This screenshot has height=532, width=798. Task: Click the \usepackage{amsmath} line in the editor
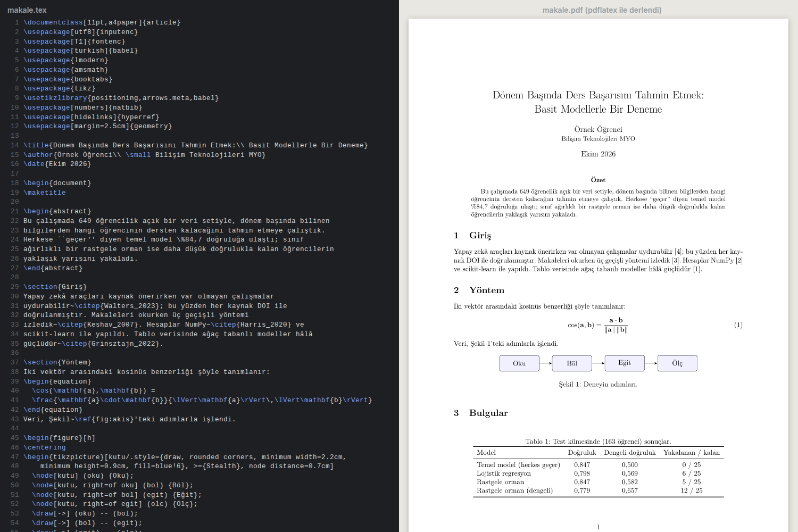click(x=66, y=70)
